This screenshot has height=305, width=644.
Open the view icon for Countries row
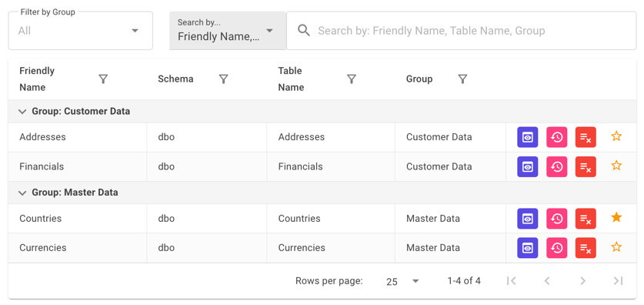(x=527, y=219)
